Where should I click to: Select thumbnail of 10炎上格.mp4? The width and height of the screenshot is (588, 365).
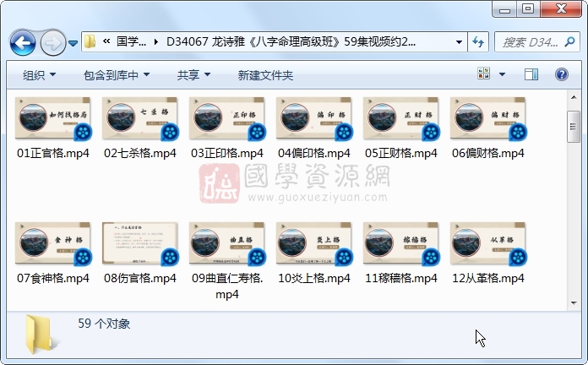(314, 244)
